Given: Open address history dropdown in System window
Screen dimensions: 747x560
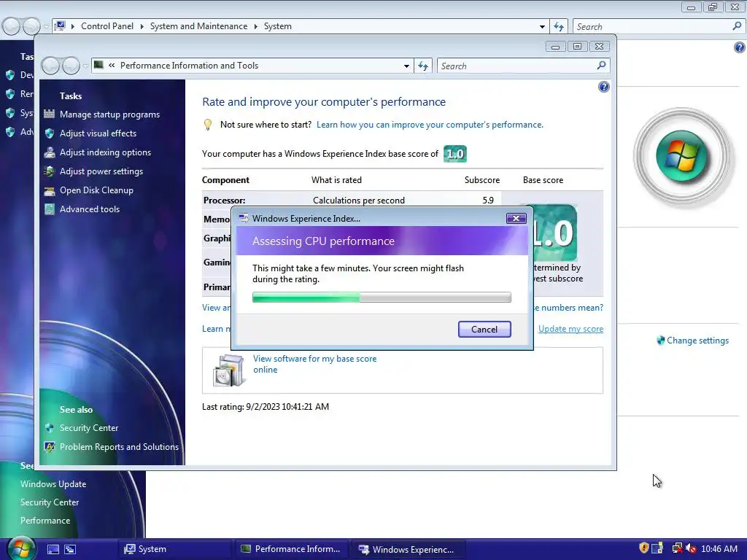Looking at the screenshot, I should click(x=542, y=26).
